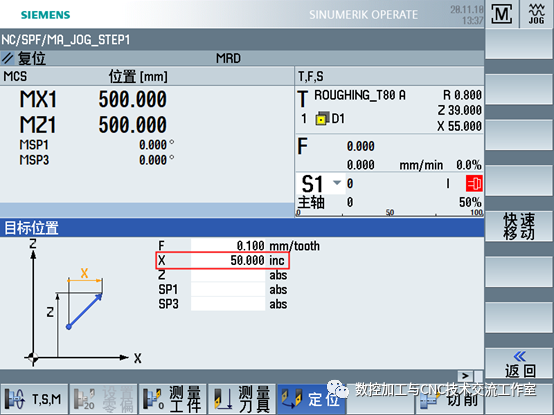Toggle the X inc/abs setting
554x415 pixels.
(x=277, y=261)
